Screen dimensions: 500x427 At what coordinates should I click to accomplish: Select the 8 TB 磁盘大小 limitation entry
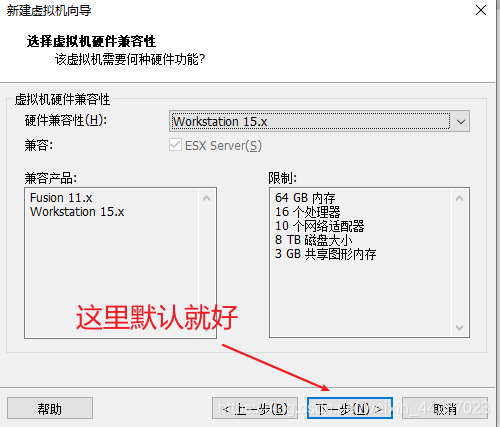coord(313,240)
